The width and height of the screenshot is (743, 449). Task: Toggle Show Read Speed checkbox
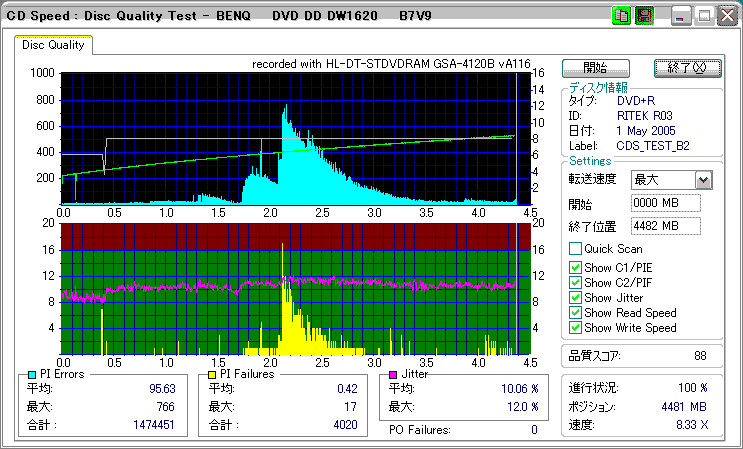[575, 312]
